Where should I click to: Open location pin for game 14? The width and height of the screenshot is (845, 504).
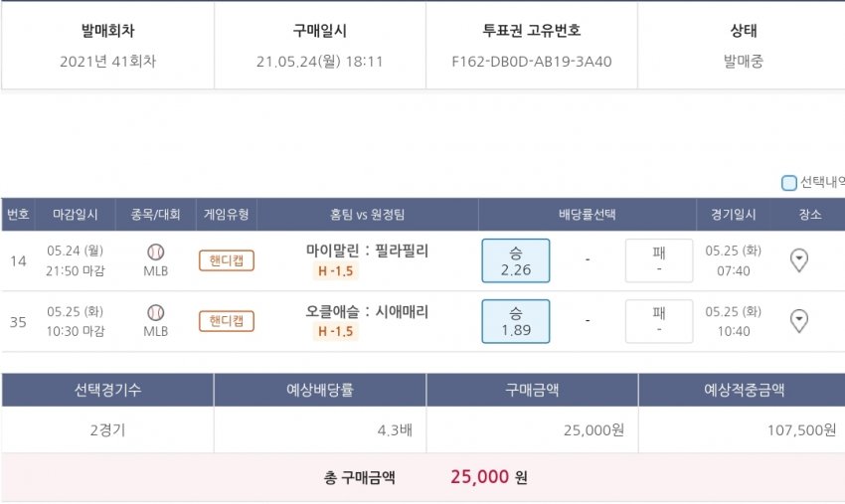pos(798,260)
